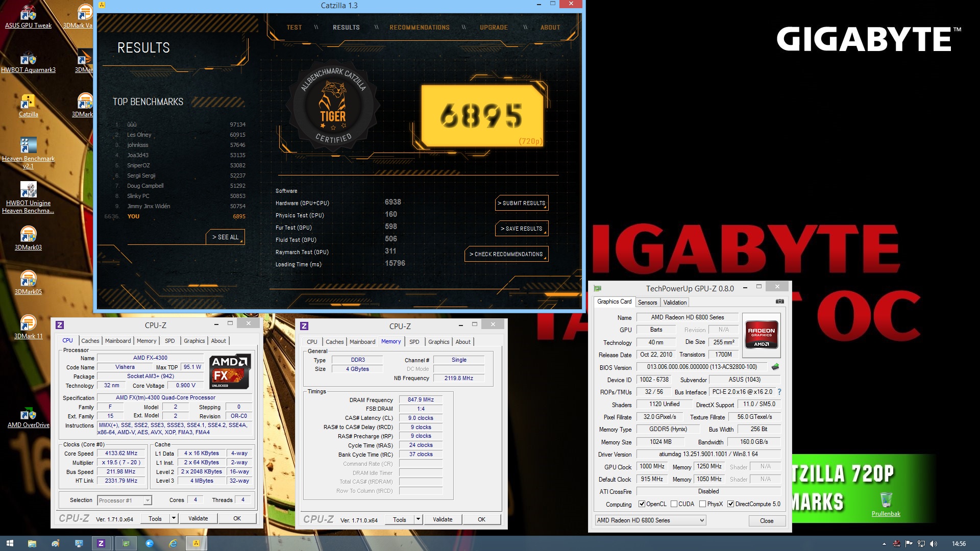This screenshot has height=551, width=980.
Task: Click the GPU-Z screenshot camera icon
Action: click(x=780, y=302)
